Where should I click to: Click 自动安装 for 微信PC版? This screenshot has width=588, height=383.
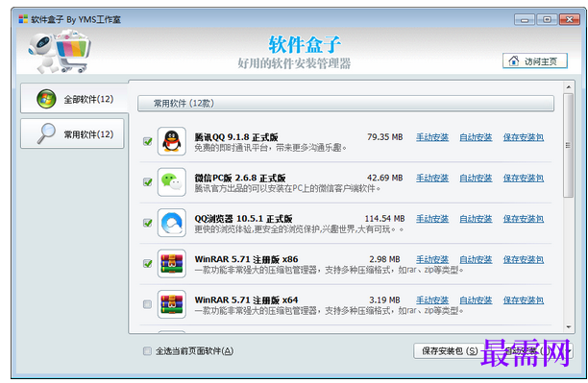(476, 178)
